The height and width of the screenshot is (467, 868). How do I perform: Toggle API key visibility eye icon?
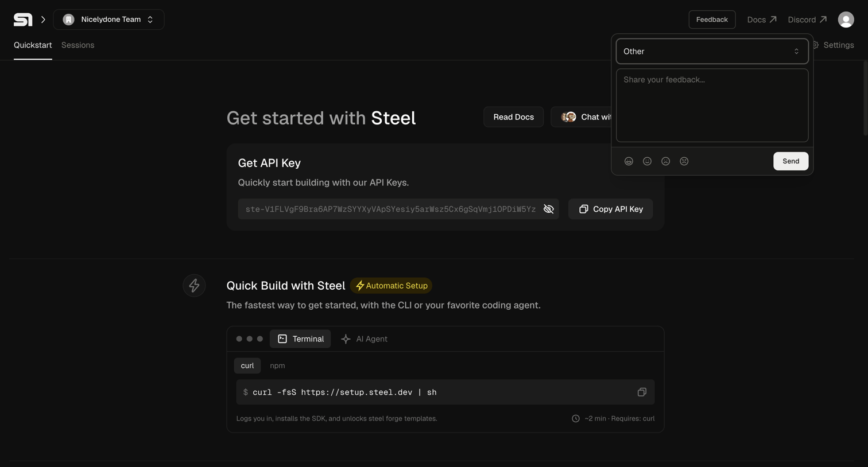click(548, 209)
